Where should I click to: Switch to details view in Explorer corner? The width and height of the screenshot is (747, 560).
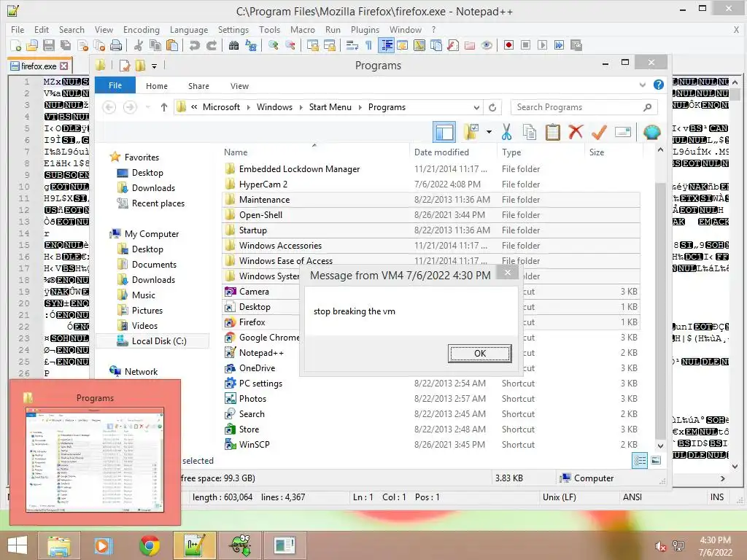[x=639, y=460]
